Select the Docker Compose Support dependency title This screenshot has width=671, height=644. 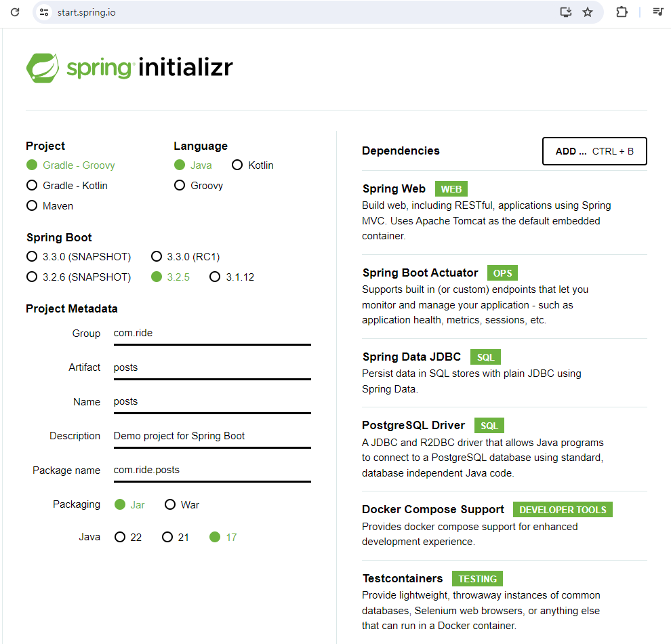(433, 509)
